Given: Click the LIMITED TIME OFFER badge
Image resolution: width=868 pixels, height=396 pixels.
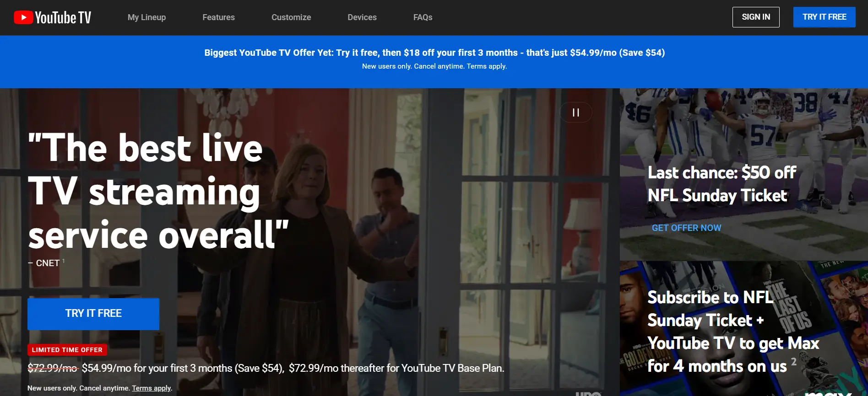Looking at the screenshot, I should pyautogui.click(x=67, y=350).
